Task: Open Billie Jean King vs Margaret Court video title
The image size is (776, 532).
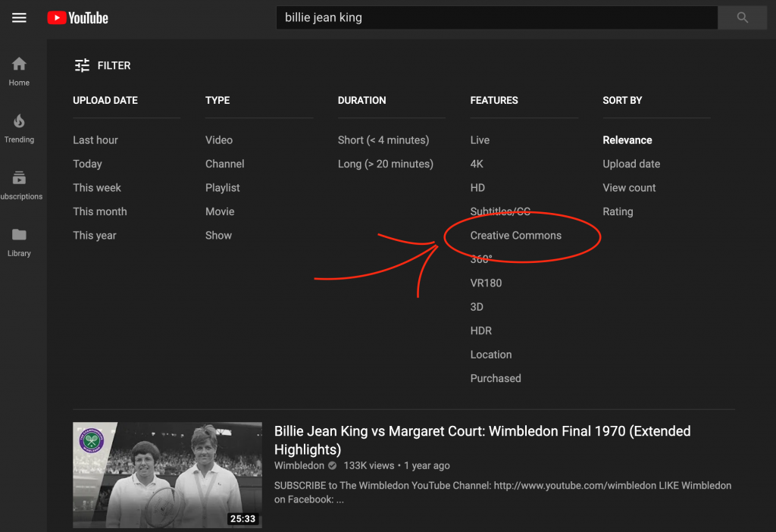Action: (x=482, y=440)
